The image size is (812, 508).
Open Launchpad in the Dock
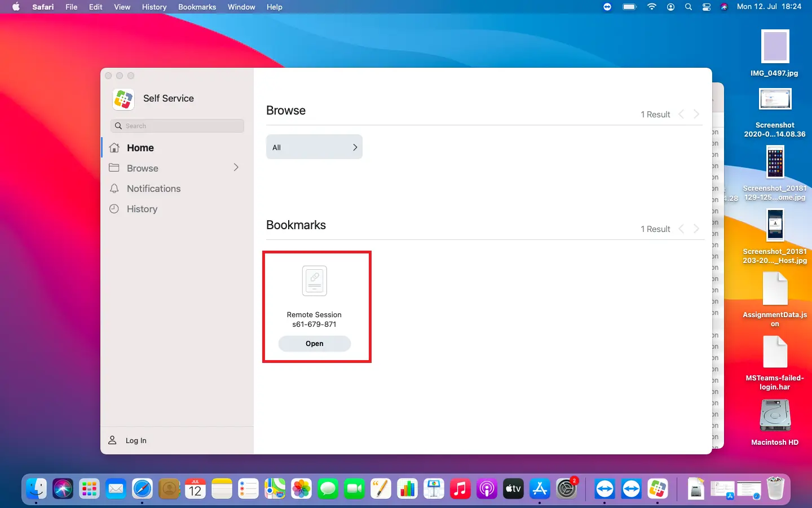(89, 488)
